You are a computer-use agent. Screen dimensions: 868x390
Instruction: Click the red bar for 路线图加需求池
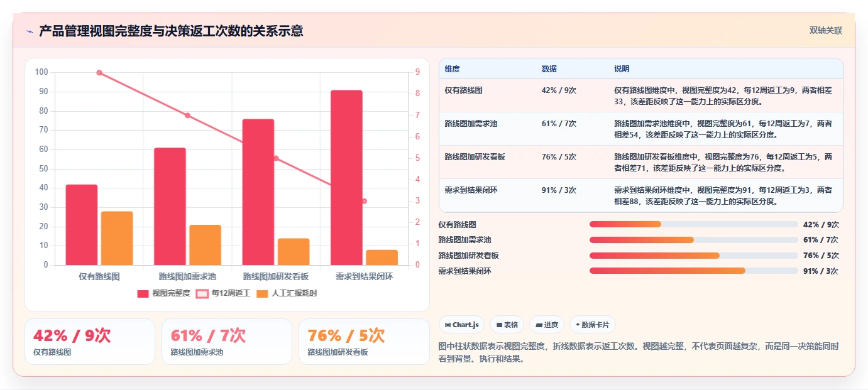pos(170,207)
